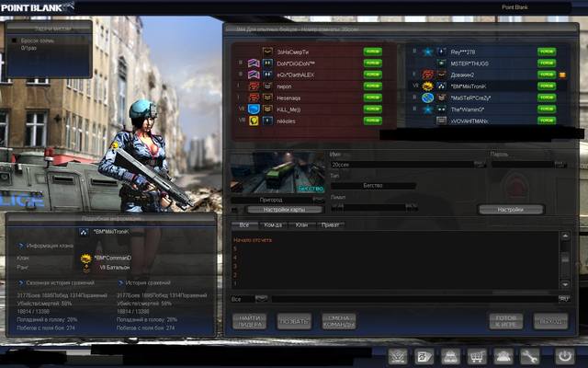Switch to the Клан chat tab
588x368 pixels.
coord(301,224)
